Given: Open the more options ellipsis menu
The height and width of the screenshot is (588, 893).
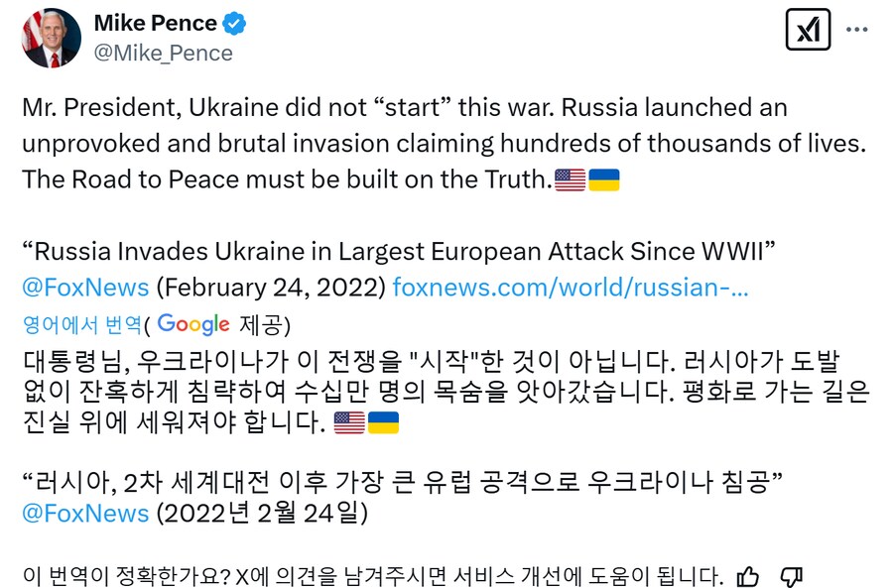Looking at the screenshot, I should coord(856,30).
